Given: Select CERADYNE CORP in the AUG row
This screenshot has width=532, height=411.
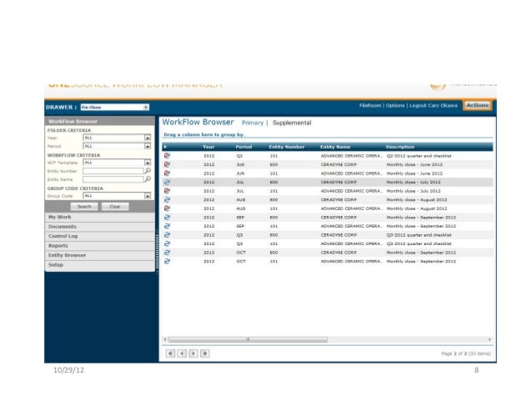Looking at the screenshot, I should point(339,200).
